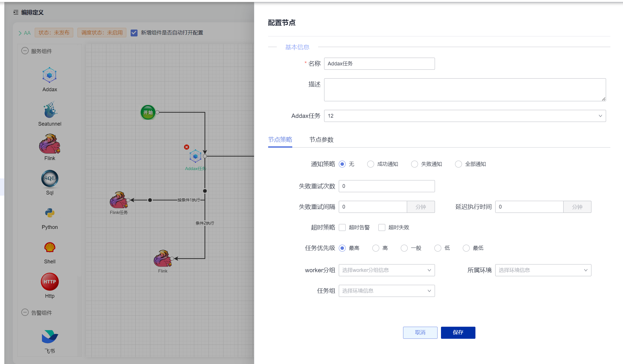
Task: Click the 取消 button
Action: tap(420, 333)
